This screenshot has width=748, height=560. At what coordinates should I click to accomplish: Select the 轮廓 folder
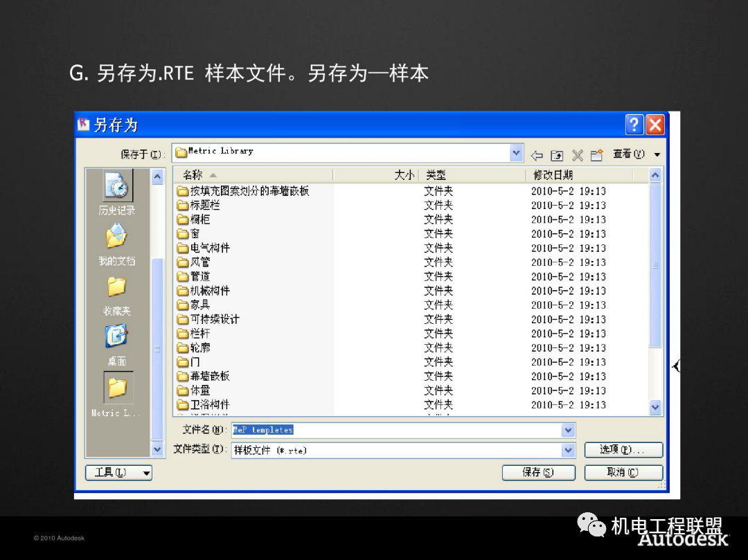tap(193, 348)
